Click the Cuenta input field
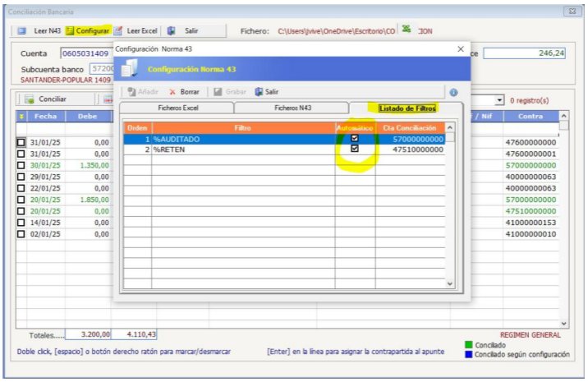 (x=85, y=53)
